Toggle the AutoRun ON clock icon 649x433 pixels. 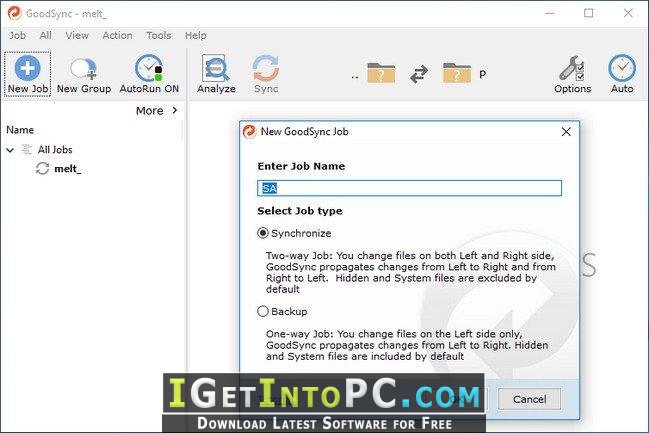pyautogui.click(x=149, y=69)
